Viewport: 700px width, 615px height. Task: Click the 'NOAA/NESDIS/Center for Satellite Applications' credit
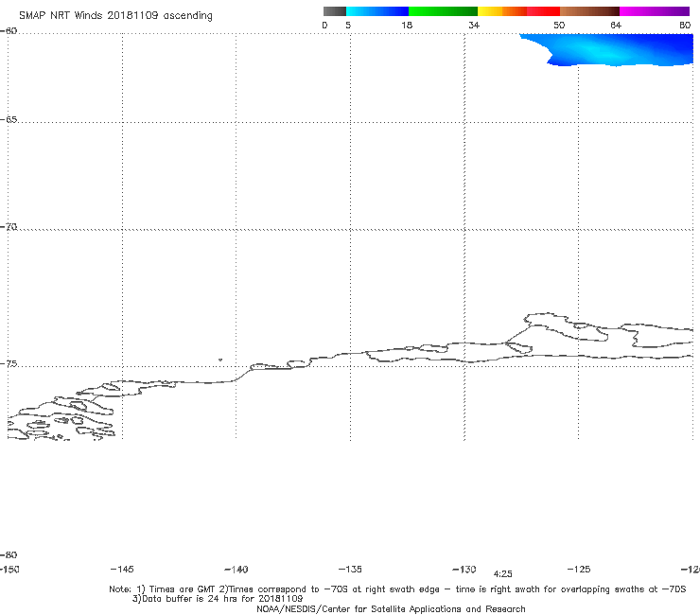tap(391, 608)
